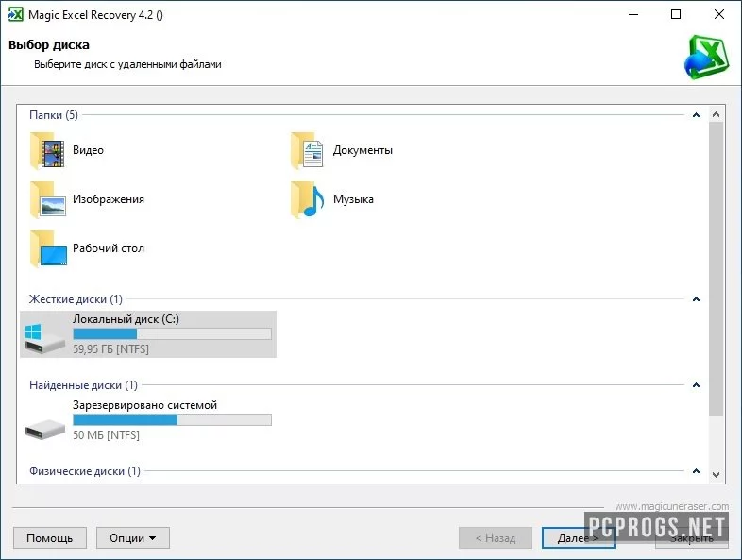Click the Назад button

pyautogui.click(x=496, y=538)
